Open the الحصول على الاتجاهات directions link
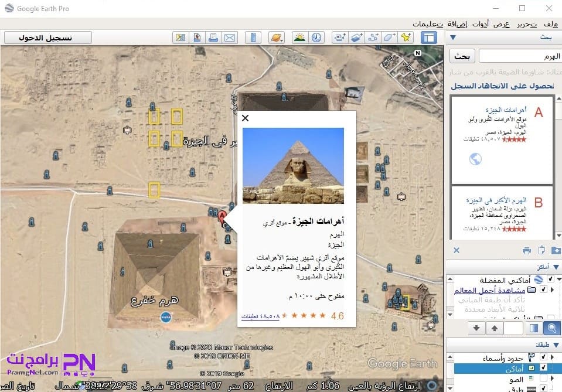Viewport: 562px width, 392px height. point(516,86)
